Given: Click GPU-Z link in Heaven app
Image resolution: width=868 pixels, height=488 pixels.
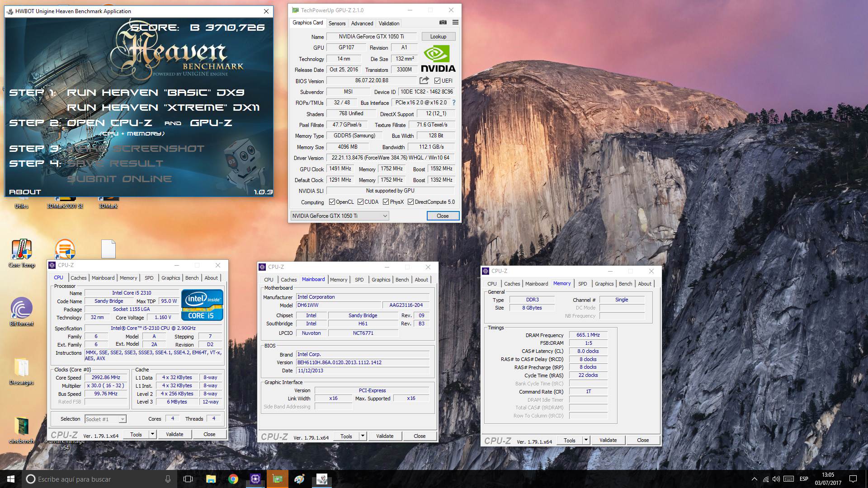Looking at the screenshot, I should coord(211,123).
